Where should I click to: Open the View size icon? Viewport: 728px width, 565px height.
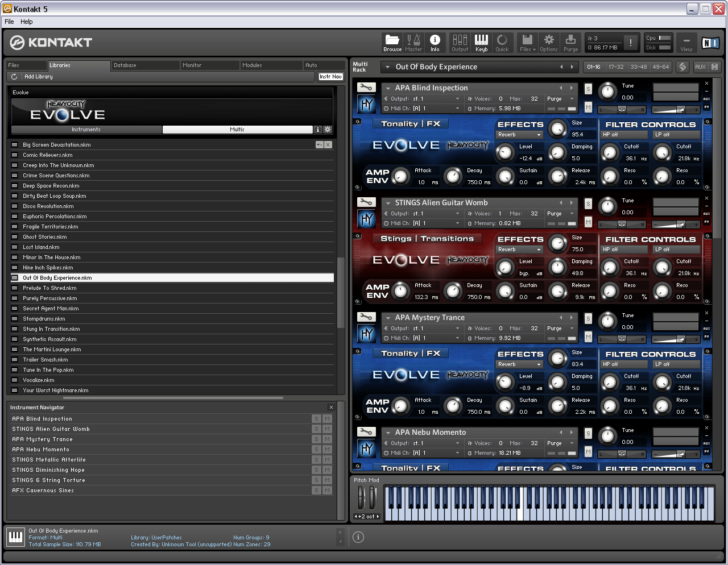tap(686, 43)
